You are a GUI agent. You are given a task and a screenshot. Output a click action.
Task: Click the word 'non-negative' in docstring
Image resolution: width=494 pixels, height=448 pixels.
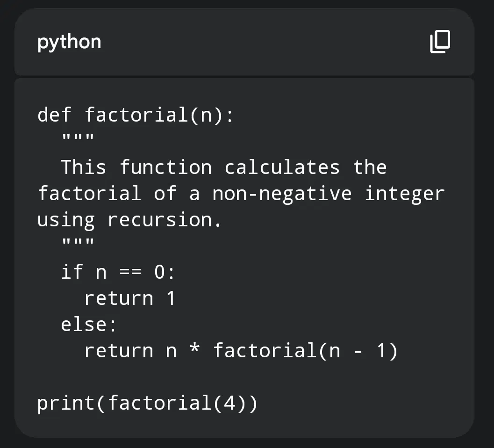tap(282, 194)
